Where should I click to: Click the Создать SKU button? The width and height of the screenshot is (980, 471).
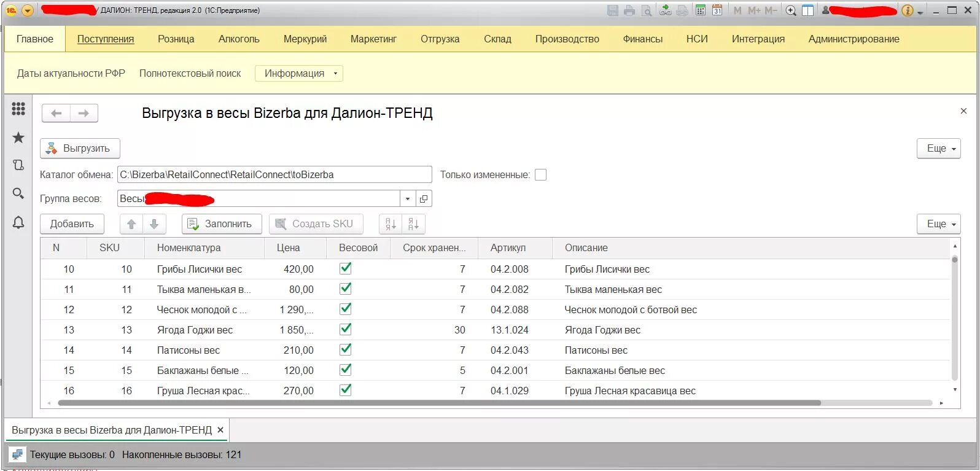pos(316,224)
